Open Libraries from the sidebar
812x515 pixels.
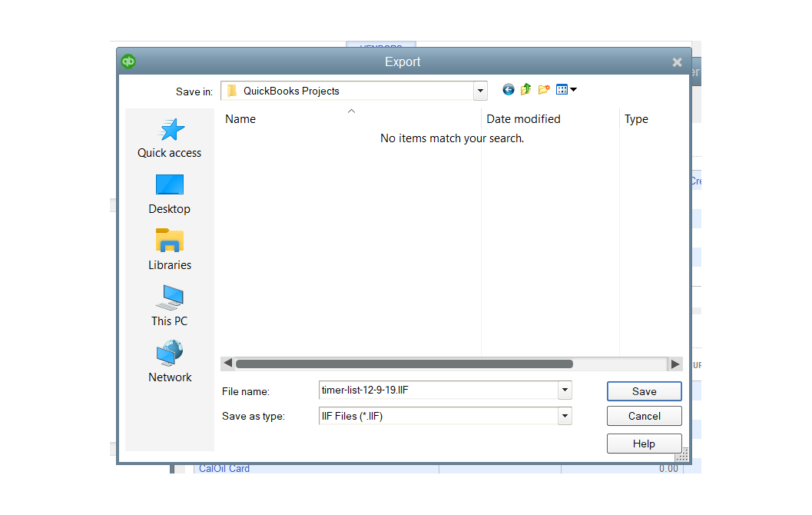point(169,251)
